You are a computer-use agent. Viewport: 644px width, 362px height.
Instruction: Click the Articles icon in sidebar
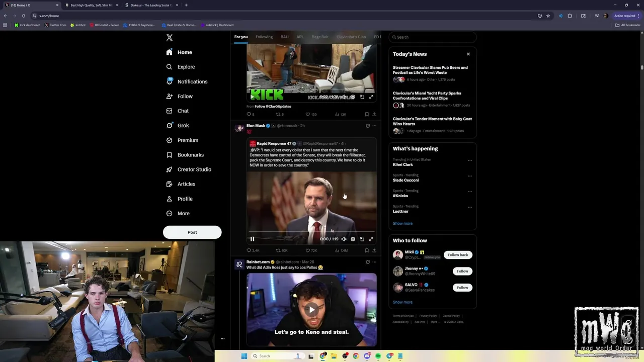[169, 184]
